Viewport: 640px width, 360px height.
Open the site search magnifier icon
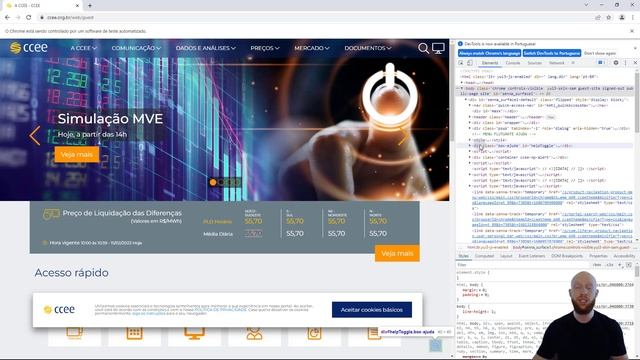(x=423, y=48)
